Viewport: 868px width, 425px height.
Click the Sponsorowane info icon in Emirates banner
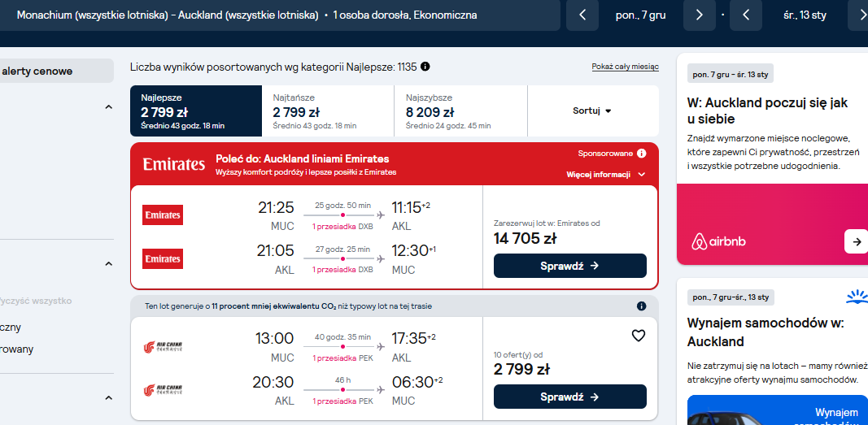click(642, 153)
